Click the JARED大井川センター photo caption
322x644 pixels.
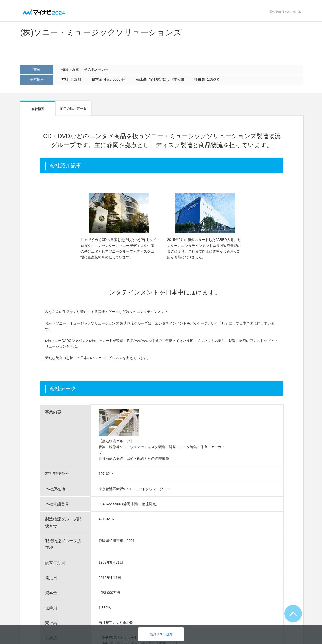[x=204, y=248]
